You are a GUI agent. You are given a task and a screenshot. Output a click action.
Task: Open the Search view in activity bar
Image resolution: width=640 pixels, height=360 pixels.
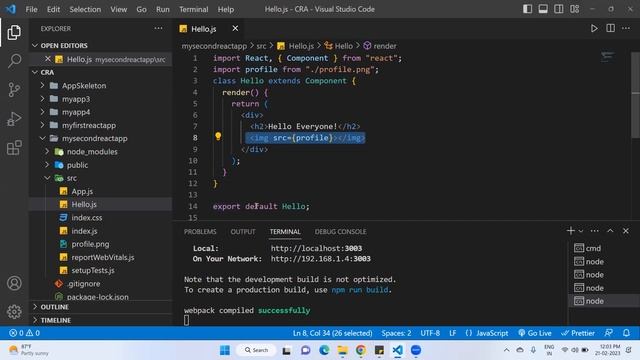coord(14,61)
